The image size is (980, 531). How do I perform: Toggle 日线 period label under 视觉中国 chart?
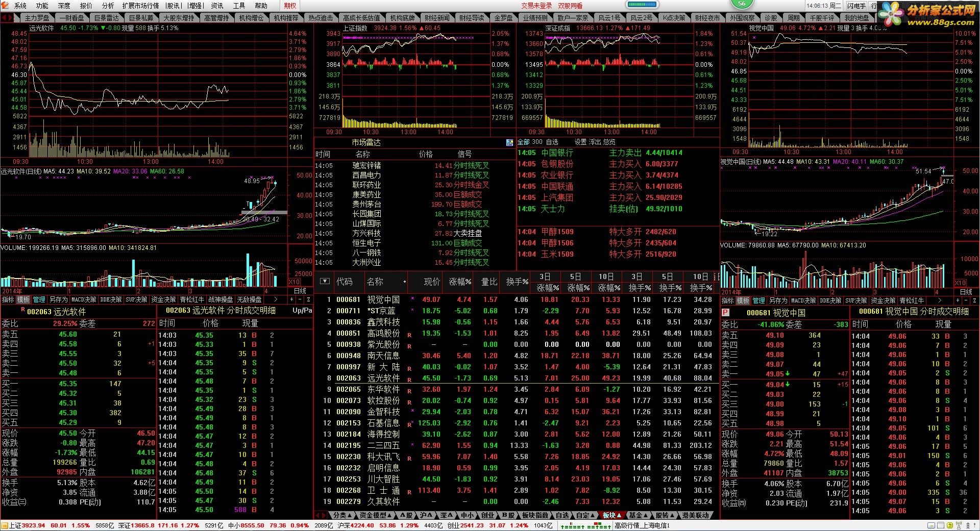(966, 292)
